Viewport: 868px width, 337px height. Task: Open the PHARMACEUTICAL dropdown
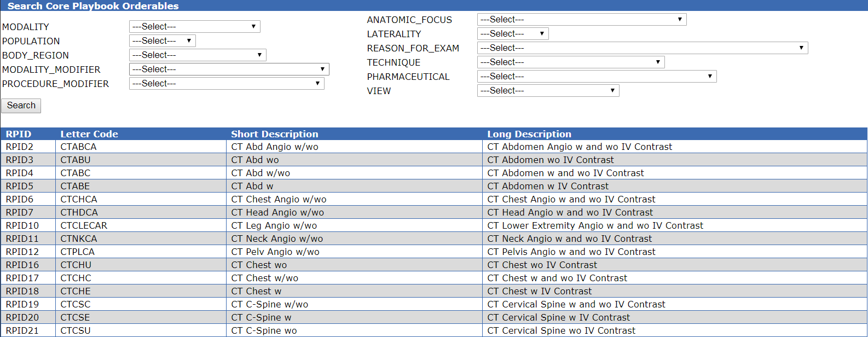pyautogui.click(x=597, y=76)
